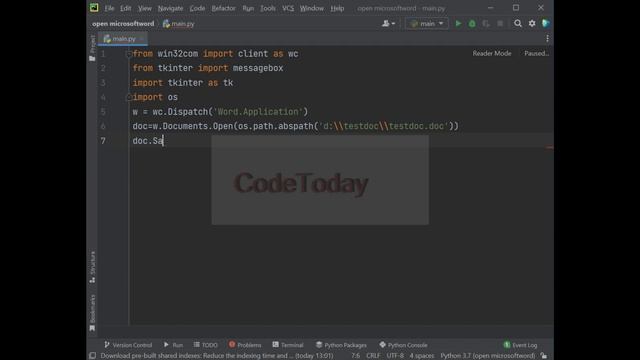Click the Paused... inspection indicator
The width and height of the screenshot is (640, 360).
click(x=536, y=53)
